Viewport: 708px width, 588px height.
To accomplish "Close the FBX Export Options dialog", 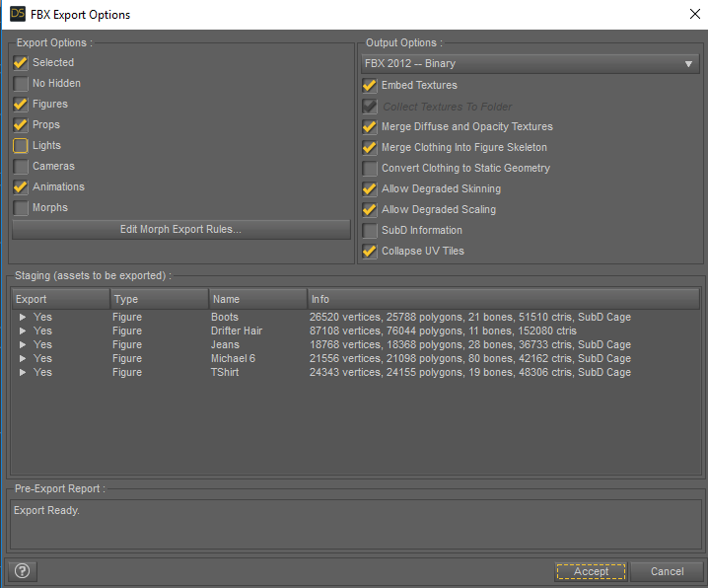I will click(x=695, y=14).
